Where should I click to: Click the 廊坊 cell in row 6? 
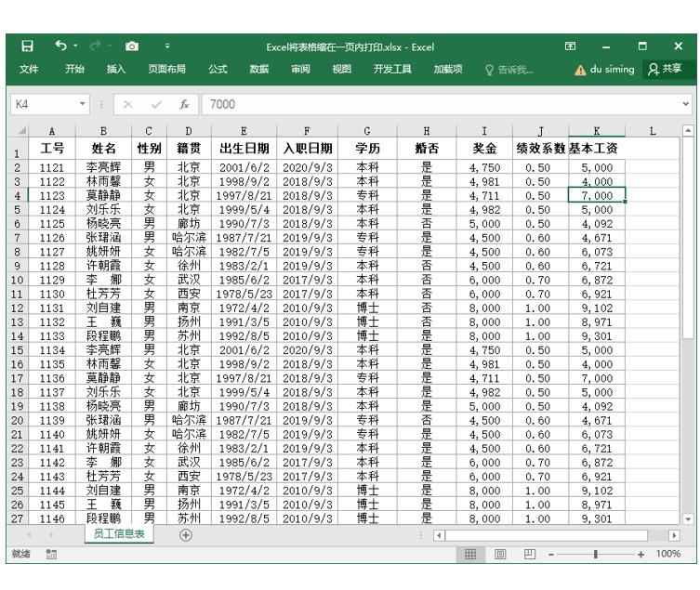[x=189, y=224]
